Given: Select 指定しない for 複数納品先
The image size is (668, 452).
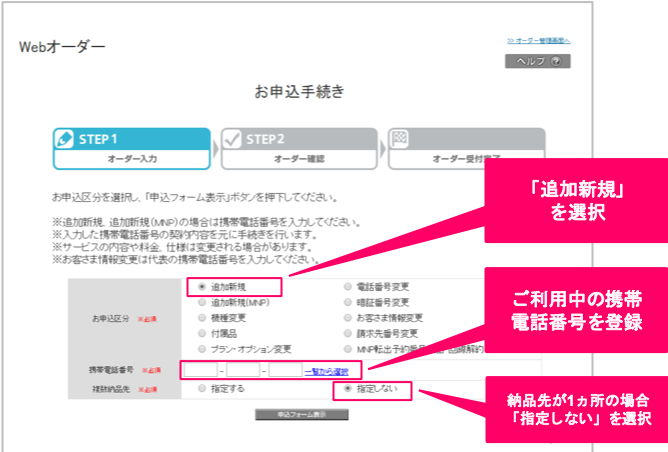Looking at the screenshot, I should pyautogui.click(x=348, y=388).
